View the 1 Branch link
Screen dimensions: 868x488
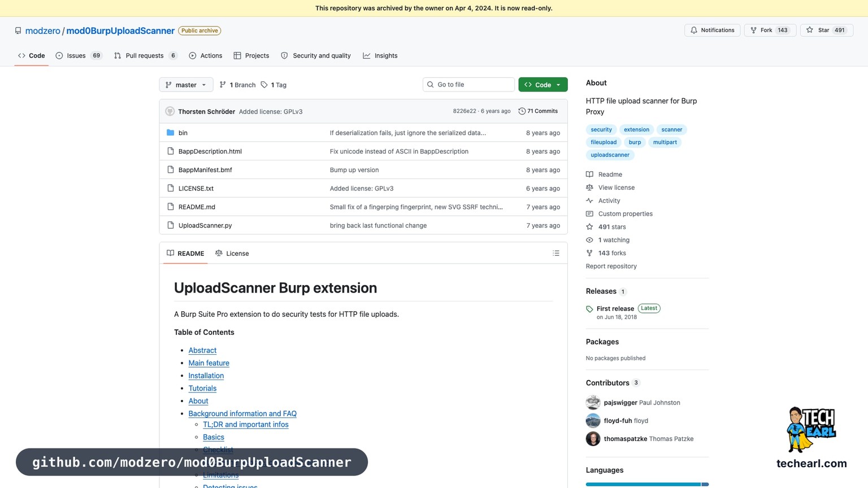point(237,85)
